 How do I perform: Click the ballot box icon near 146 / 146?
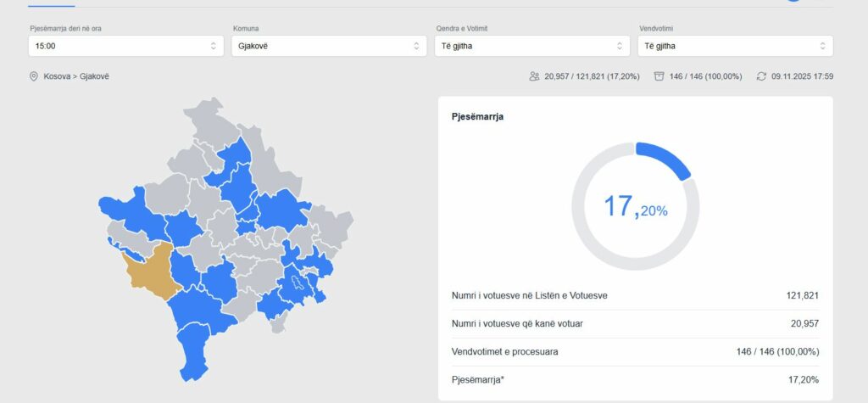[x=659, y=76]
